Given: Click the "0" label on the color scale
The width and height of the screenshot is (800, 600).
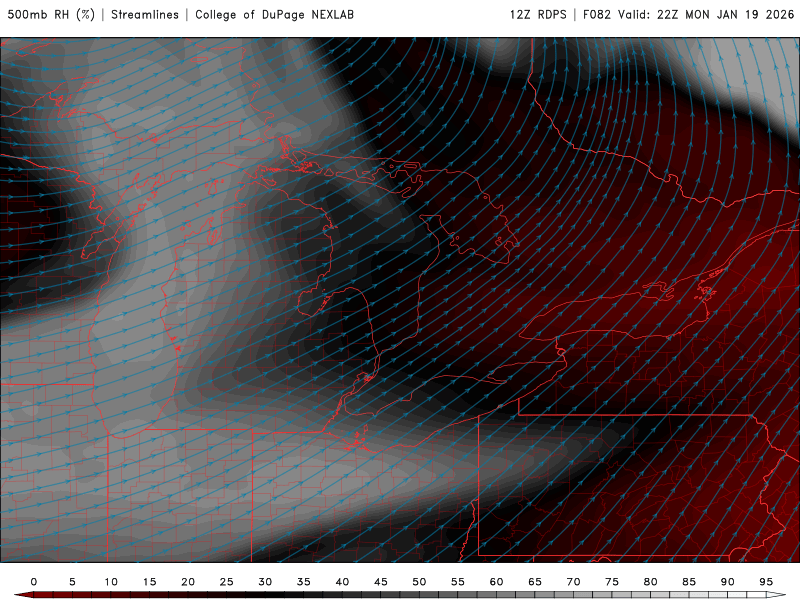Looking at the screenshot, I should pyautogui.click(x=34, y=582).
